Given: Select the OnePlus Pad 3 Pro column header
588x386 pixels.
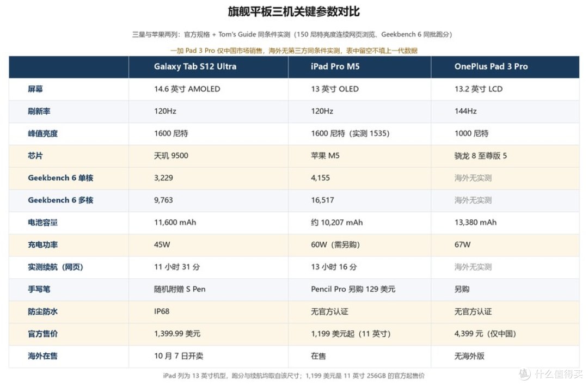Looking at the screenshot, I should [491, 66].
